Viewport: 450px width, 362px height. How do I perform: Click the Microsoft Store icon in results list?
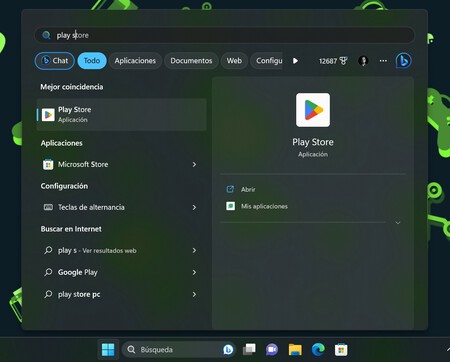point(48,164)
